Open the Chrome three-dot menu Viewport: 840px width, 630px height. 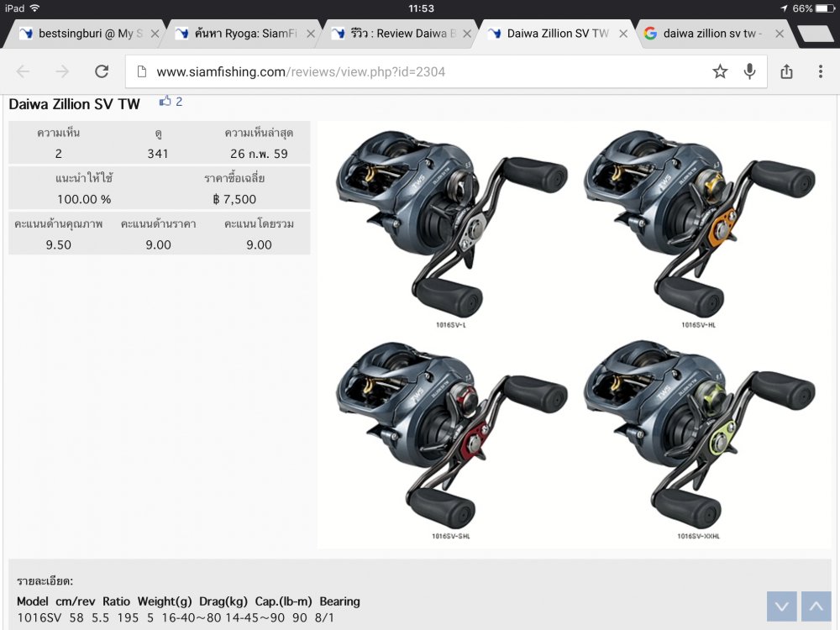(x=820, y=71)
